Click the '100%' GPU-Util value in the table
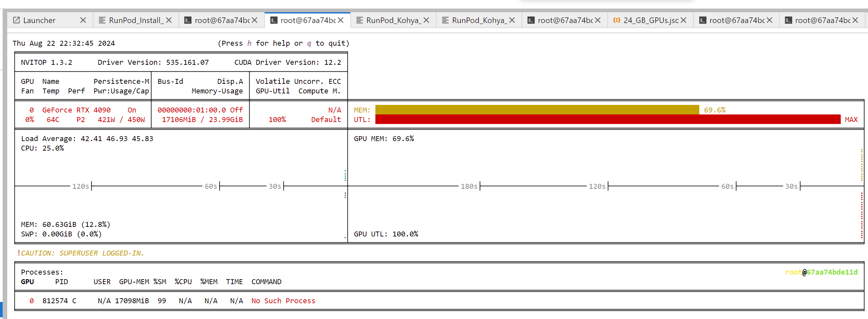 pos(277,119)
